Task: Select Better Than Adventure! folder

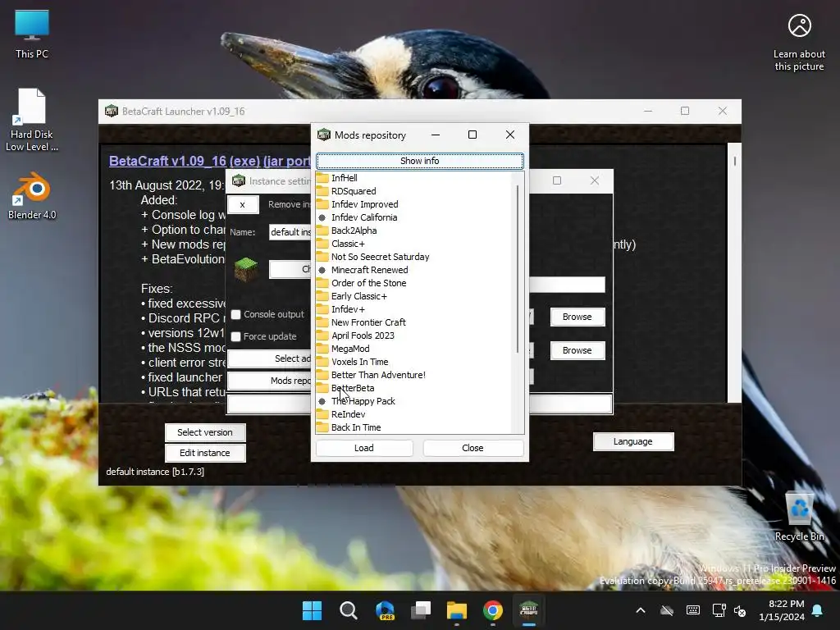Action: tap(378, 375)
